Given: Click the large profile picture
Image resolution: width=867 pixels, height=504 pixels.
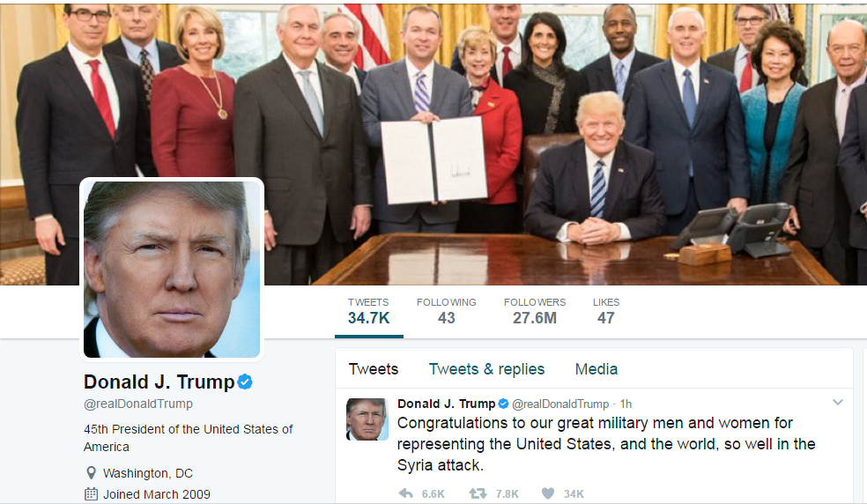Looking at the screenshot, I should 172,270.
